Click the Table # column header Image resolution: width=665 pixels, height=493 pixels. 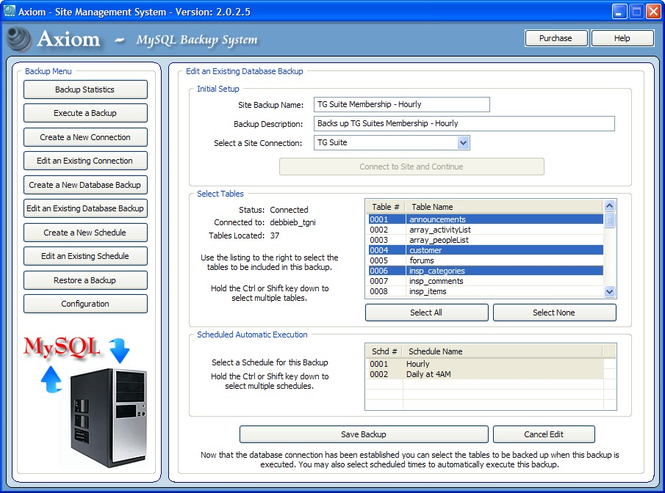pos(386,207)
